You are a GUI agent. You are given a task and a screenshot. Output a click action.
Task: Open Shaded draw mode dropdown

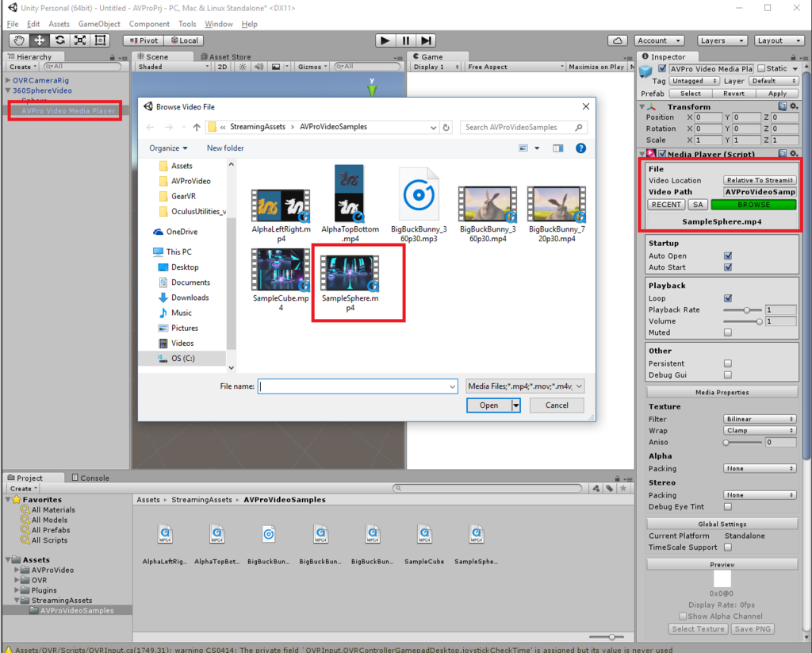click(173, 67)
